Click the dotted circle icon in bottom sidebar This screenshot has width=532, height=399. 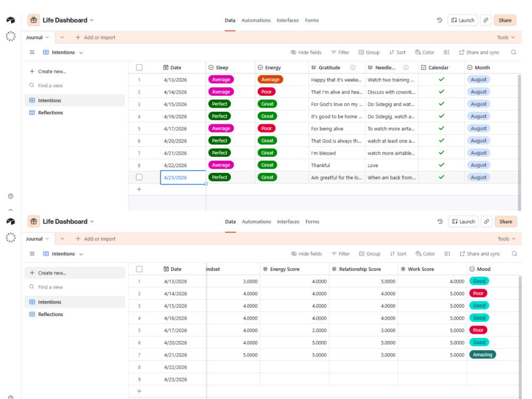[11, 237]
